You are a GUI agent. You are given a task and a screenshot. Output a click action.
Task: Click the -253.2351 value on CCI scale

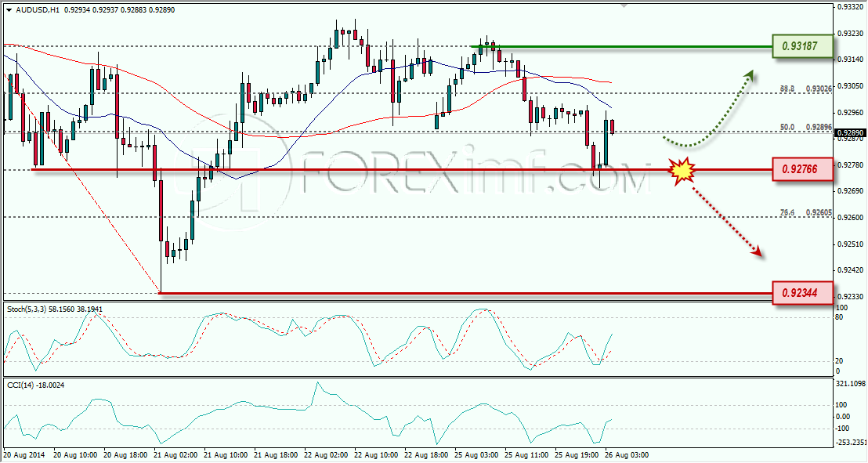pos(851,443)
